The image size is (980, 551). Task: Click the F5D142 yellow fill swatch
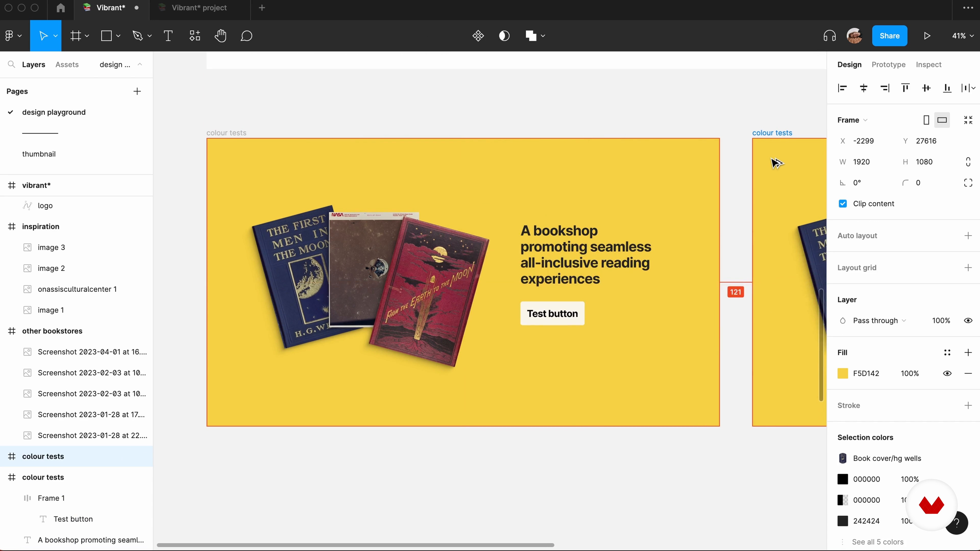(x=843, y=373)
